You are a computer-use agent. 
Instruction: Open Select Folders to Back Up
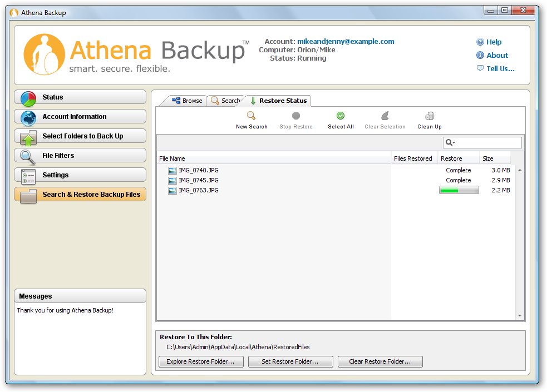click(x=80, y=136)
